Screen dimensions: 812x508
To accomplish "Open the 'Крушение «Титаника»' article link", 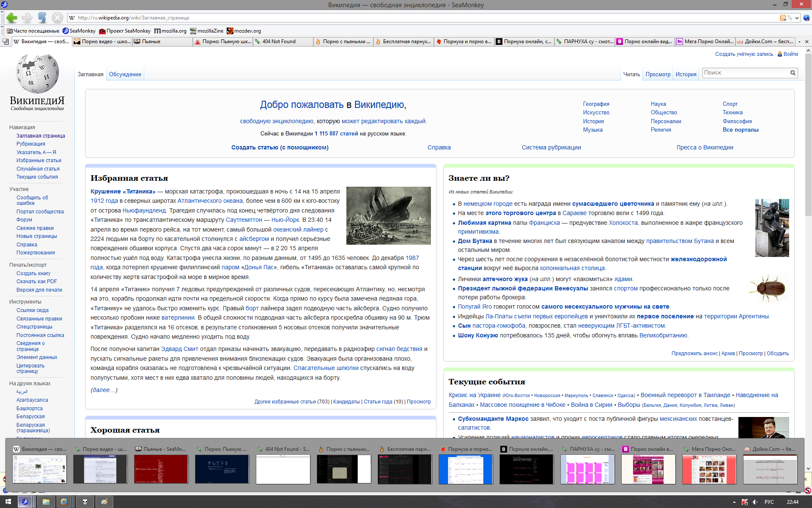I will (x=123, y=191).
